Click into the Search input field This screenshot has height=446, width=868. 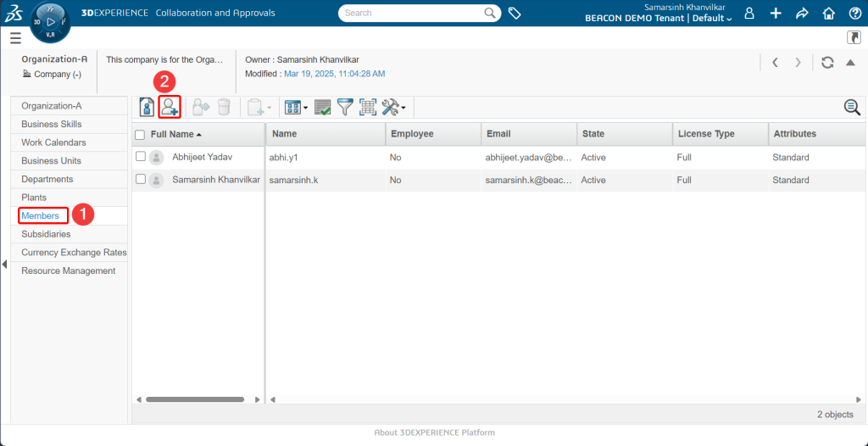(x=411, y=13)
